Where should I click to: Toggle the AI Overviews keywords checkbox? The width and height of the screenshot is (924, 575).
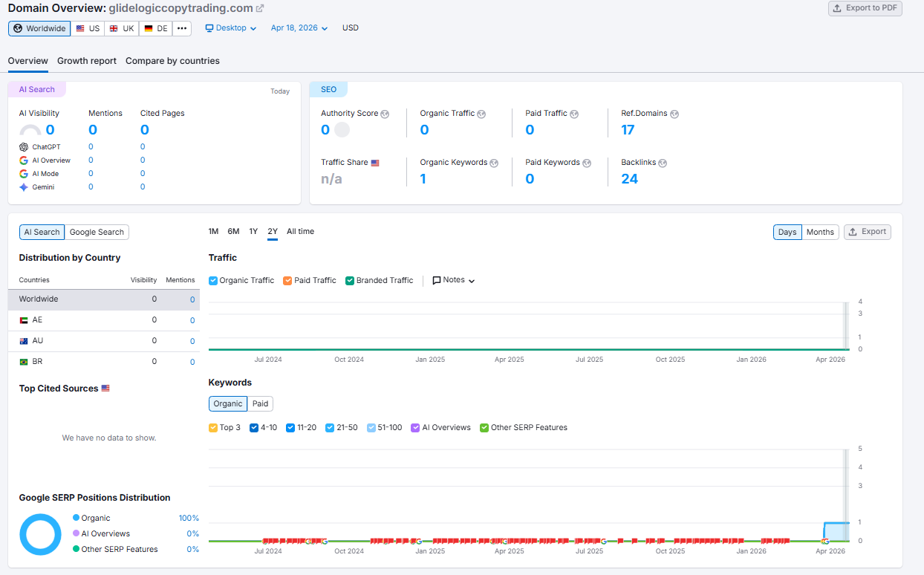pyautogui.click(x=416, y=428)
